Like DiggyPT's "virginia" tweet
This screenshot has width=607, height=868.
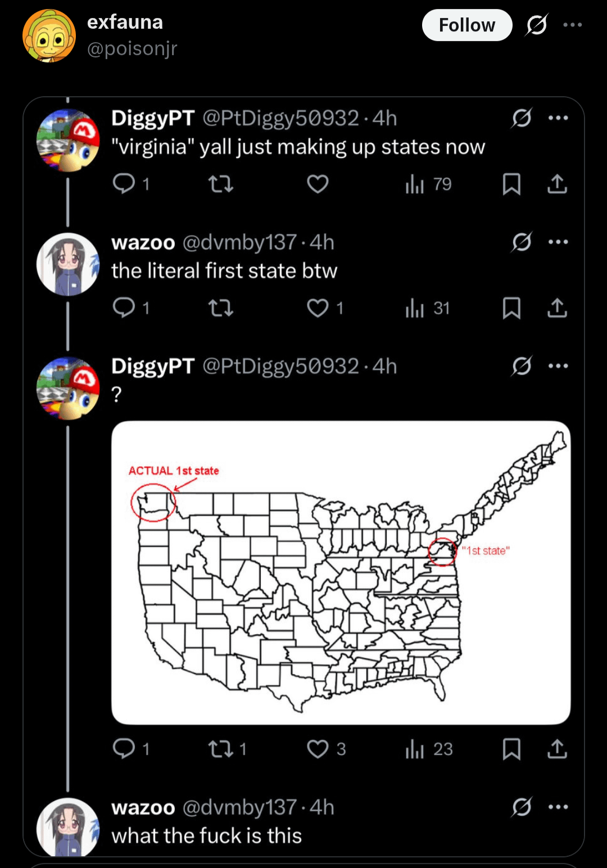[x=318, y=184]
